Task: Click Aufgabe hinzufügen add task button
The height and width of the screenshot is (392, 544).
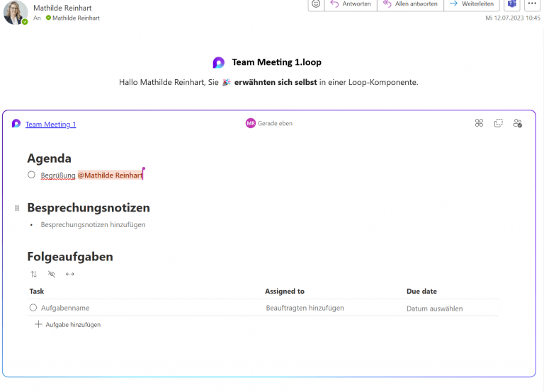Action: tap(68, 325)
